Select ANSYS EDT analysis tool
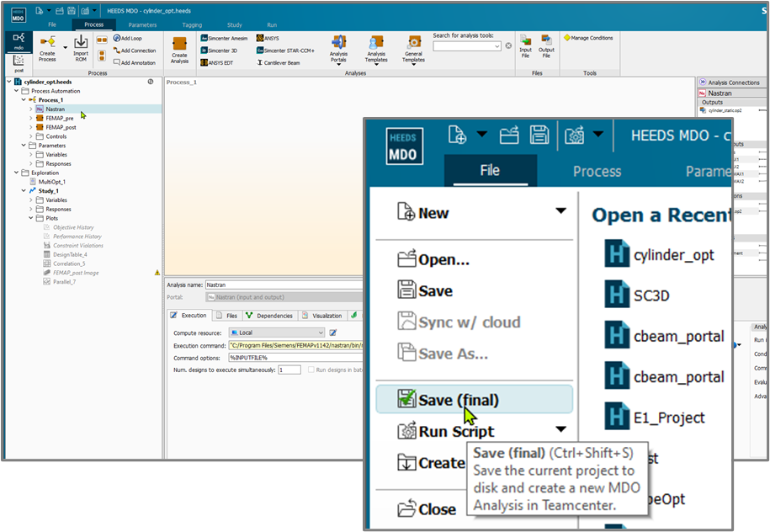Viewport: 770px width, 532px height. tap(217, 63)
